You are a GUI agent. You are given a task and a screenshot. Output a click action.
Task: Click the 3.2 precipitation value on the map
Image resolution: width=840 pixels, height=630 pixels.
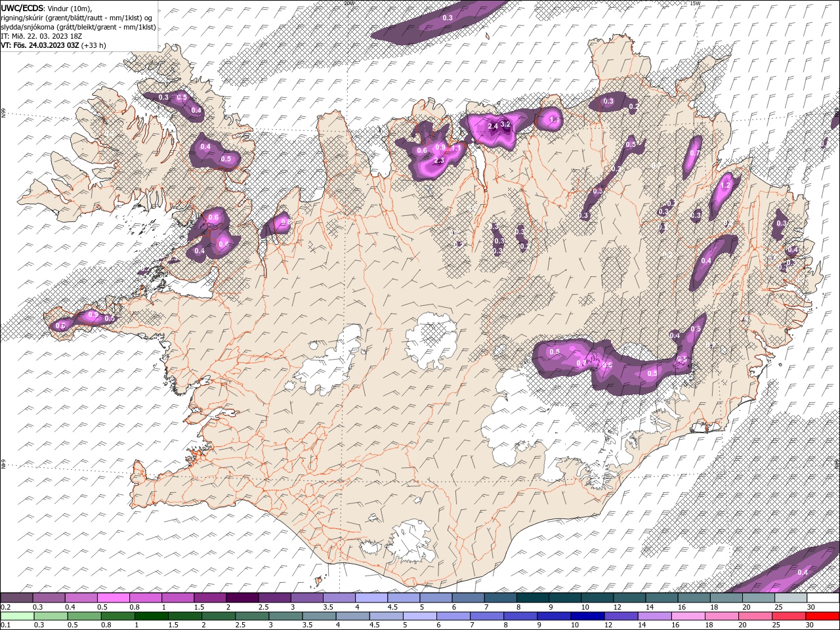505,124
